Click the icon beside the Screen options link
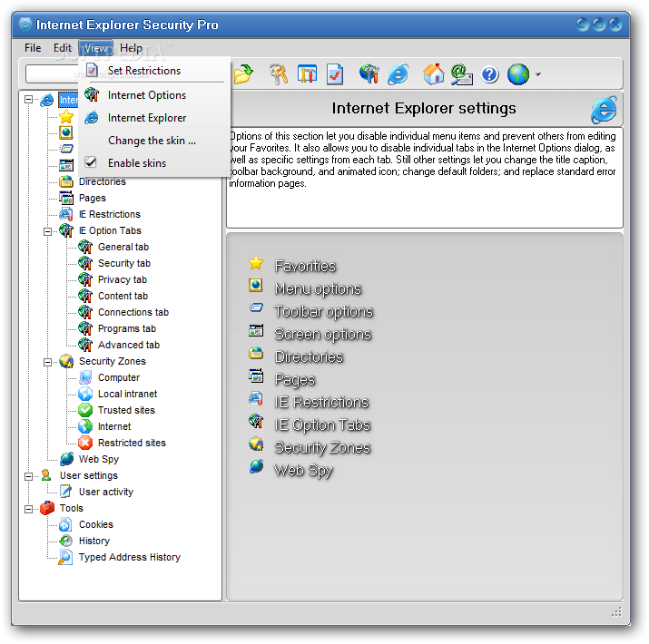649x644 pixels. click(x=256, y=330)
